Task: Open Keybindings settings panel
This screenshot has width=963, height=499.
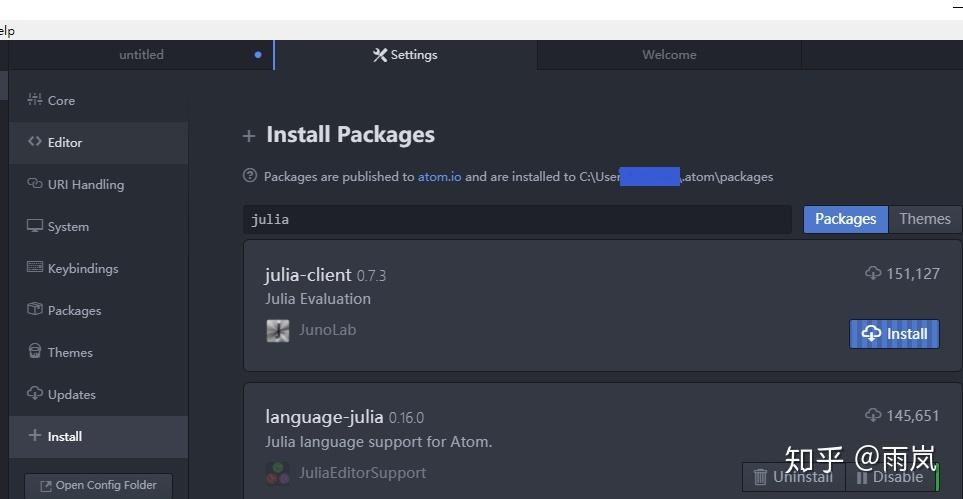Action: 82,268
